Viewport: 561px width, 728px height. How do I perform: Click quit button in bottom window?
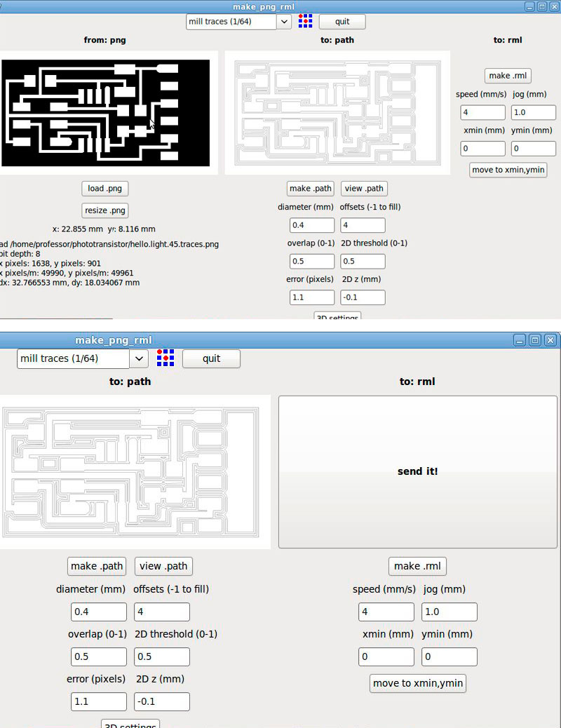(211, 358)
